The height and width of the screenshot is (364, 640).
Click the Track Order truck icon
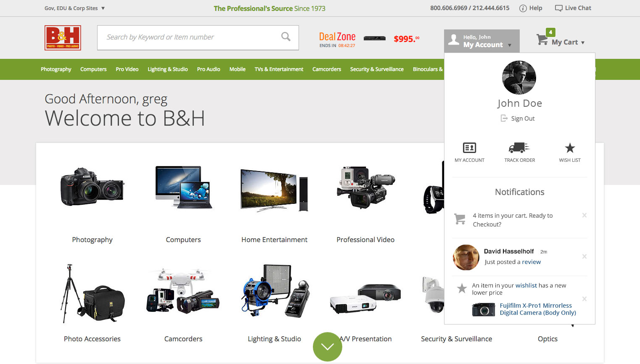tap(519, 148)
